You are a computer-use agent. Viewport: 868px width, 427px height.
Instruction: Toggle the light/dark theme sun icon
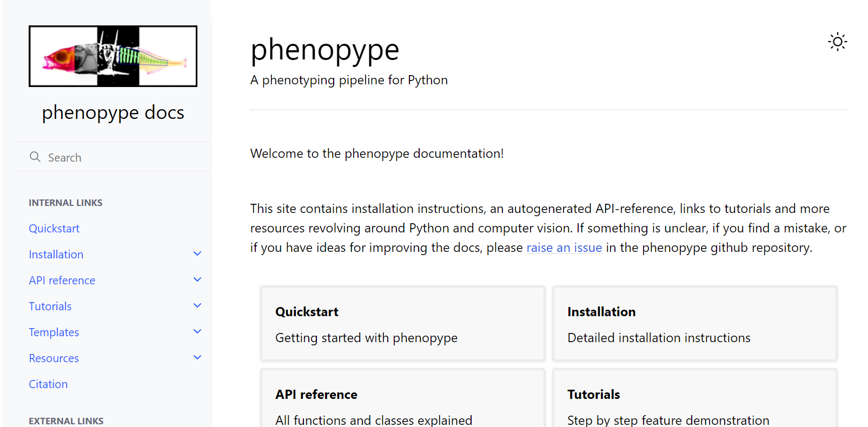pos(837,42)
